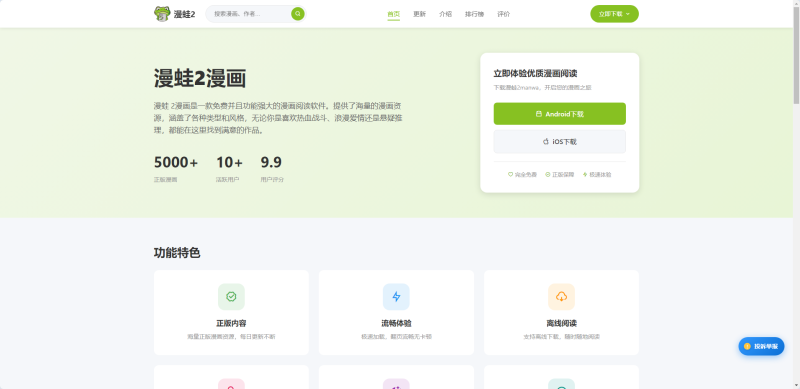Click the warning icon in 投诉举报 button

(x=747, y=346)
